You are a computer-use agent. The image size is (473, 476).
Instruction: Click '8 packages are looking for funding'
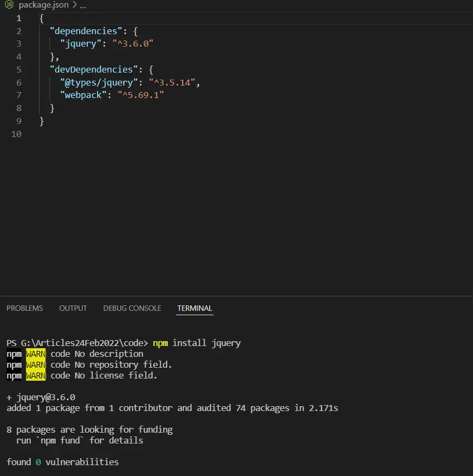89,429
